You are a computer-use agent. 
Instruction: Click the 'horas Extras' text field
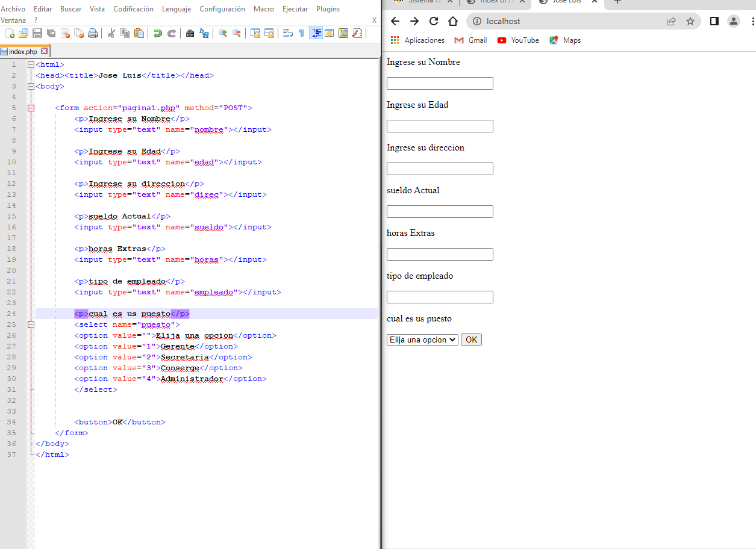[x=440, y=254]
